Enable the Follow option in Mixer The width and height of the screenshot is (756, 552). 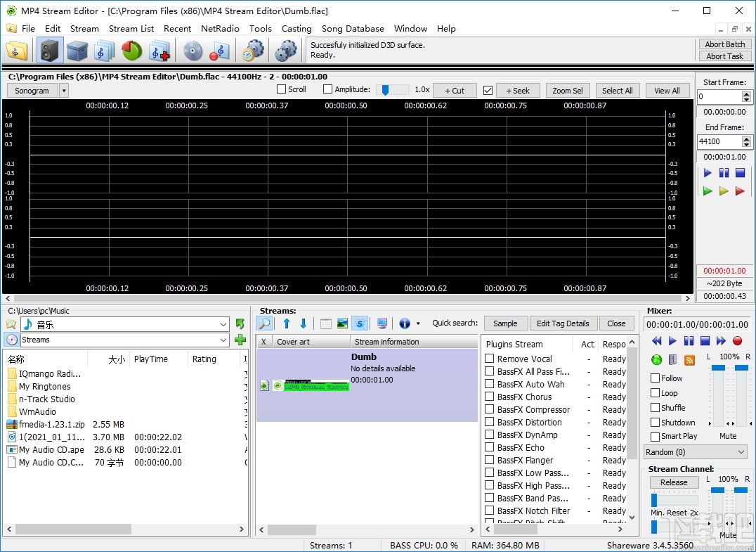(653, 378)
